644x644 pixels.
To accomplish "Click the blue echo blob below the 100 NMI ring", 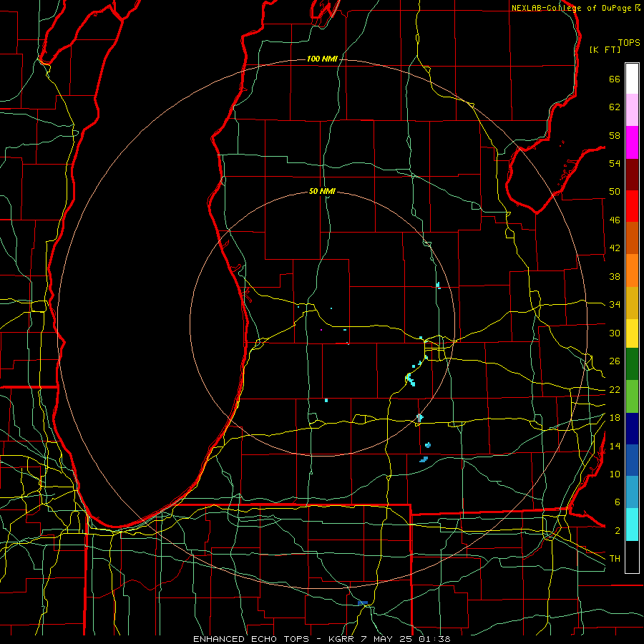I will [363, 602].
